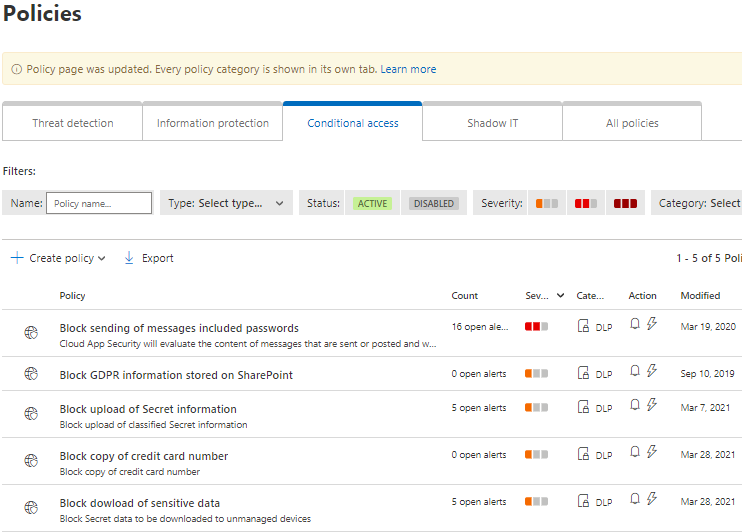The height and width of the screenshot is (532, 742).
Task: Click lightning icon on Block sending messages row
Action: pos(652,324)
